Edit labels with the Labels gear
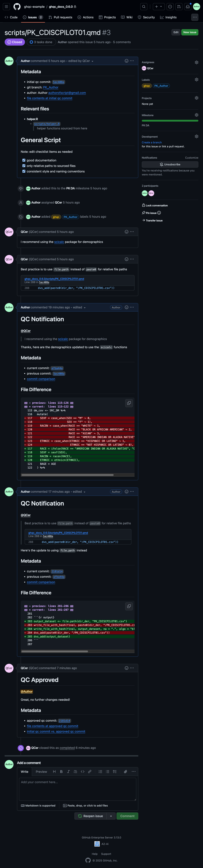This screenshot has width=203, height=868. (197, 80)
